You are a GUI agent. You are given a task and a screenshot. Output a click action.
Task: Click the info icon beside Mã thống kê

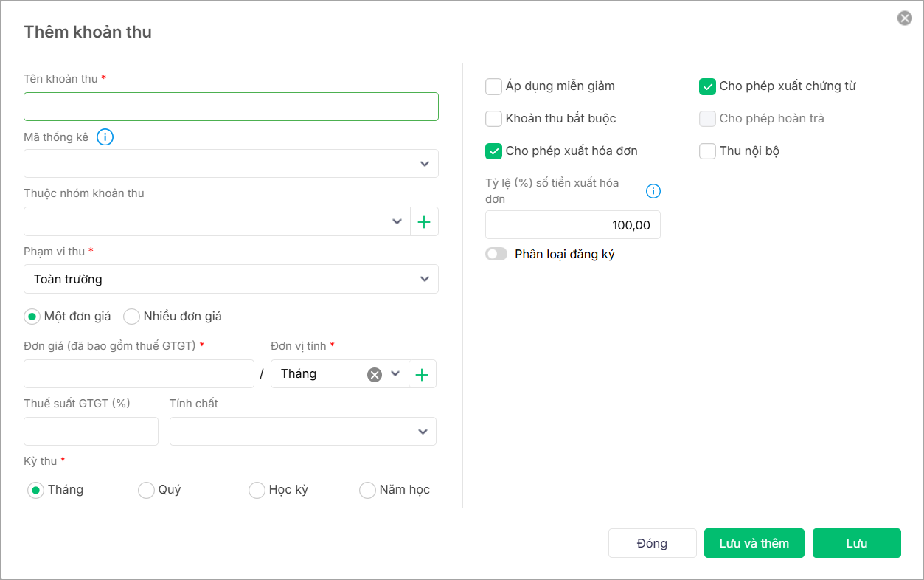click(x=105, y=137)
